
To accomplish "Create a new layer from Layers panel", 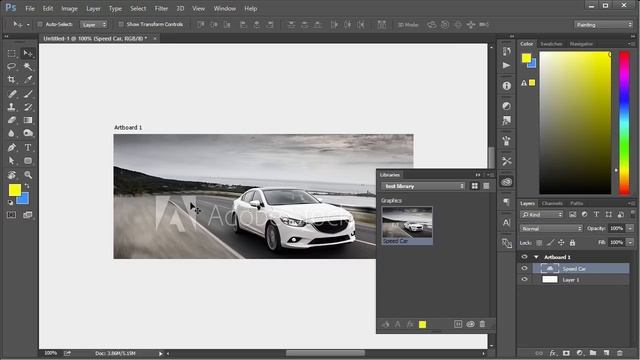I will 607,353.
